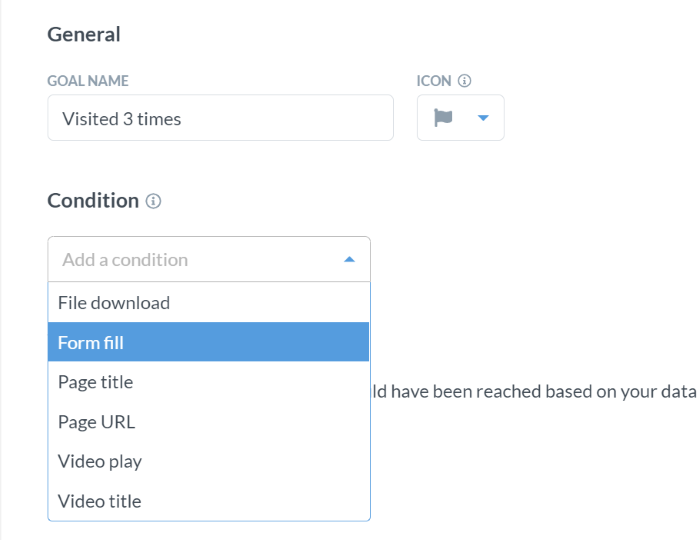
Task: Choose the Form fill option
Action: (91, 342)
